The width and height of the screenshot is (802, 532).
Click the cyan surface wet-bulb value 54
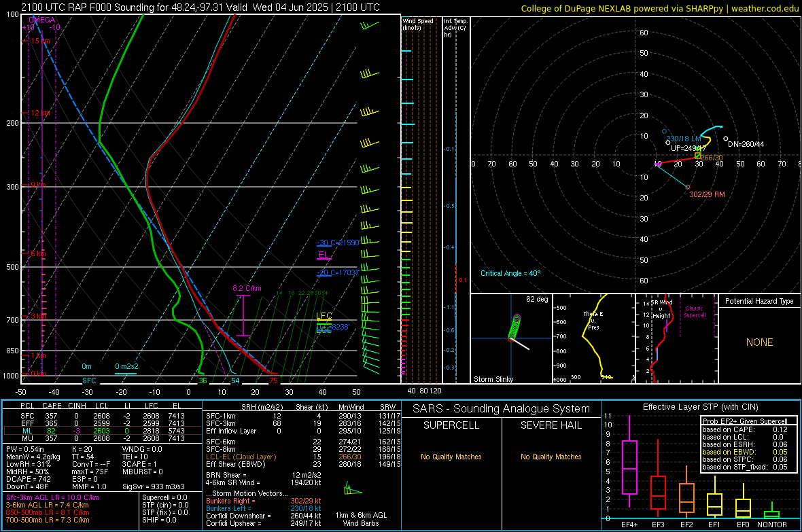[x=235, y=380]
